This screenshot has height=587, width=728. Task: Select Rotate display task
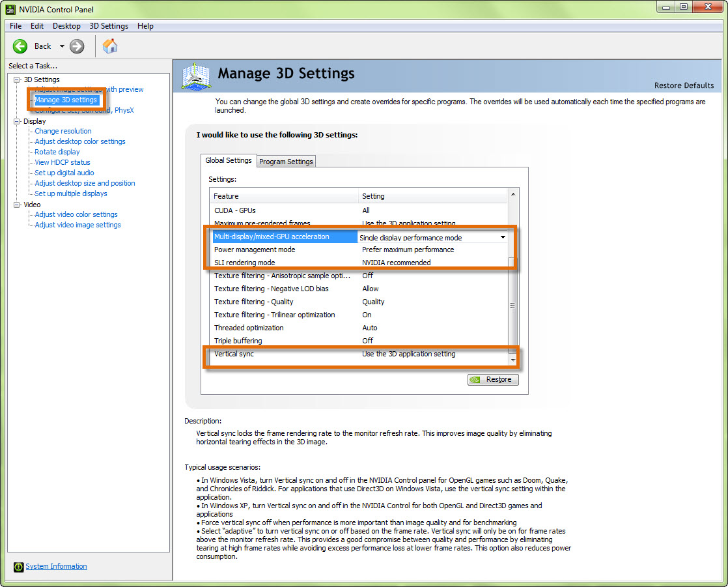click(57, 152)
